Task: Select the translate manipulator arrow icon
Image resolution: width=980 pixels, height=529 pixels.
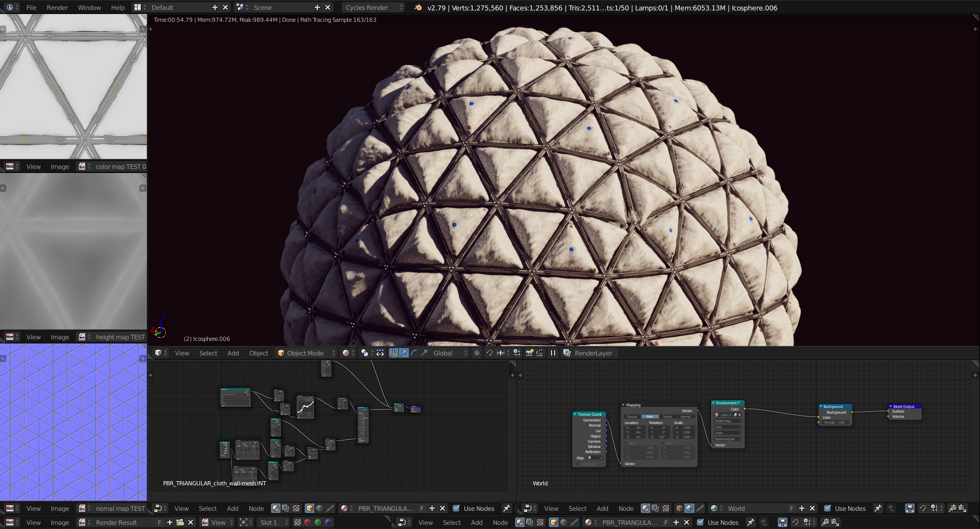Action: coord(404,353)
